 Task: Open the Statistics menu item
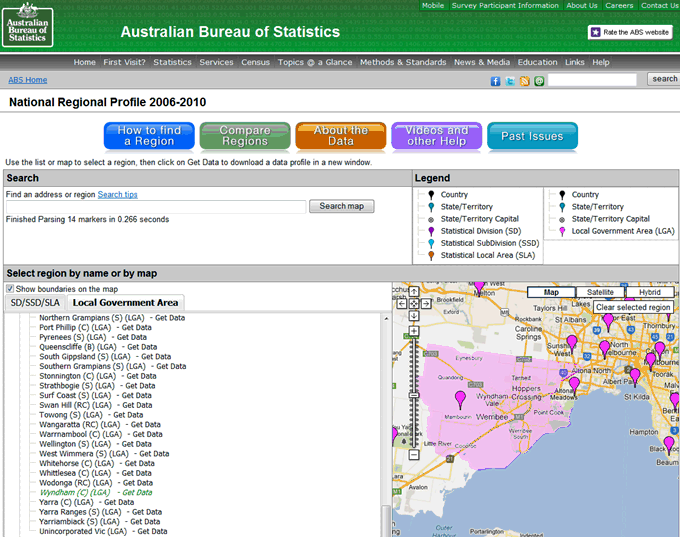(x=172, y=62)
